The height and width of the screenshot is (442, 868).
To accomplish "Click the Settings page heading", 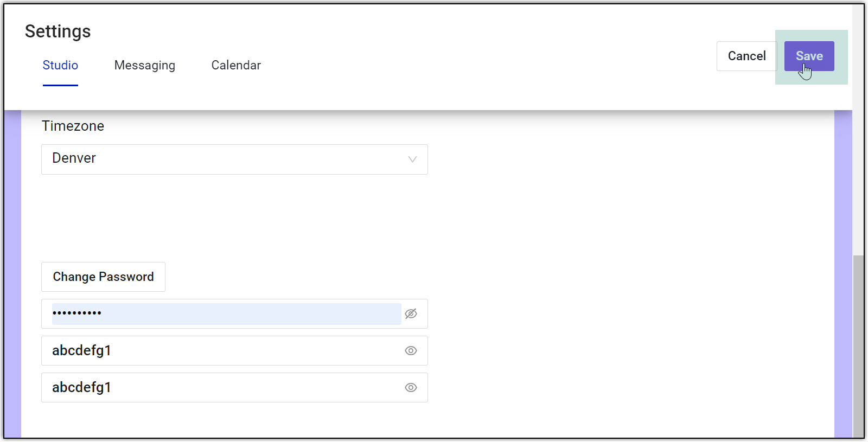I will click(x=58, y=31).
